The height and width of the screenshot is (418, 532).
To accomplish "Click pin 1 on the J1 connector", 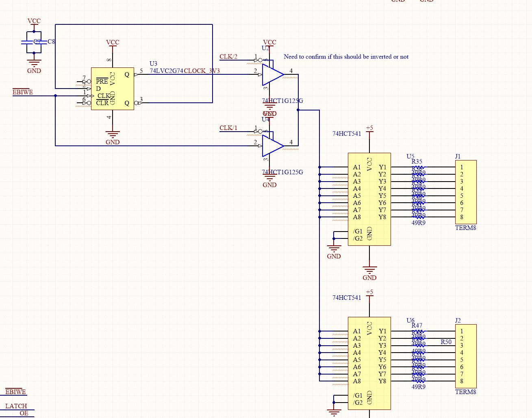I will (462, 167).
